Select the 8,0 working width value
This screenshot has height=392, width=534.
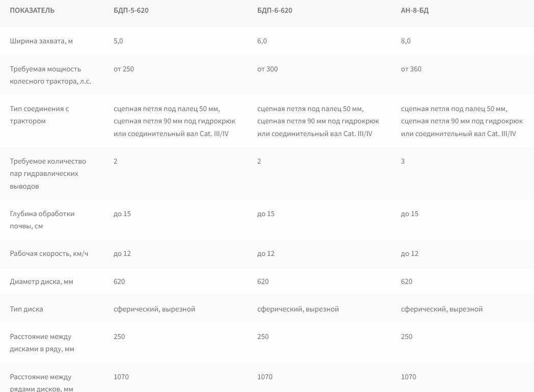(406, 41)
